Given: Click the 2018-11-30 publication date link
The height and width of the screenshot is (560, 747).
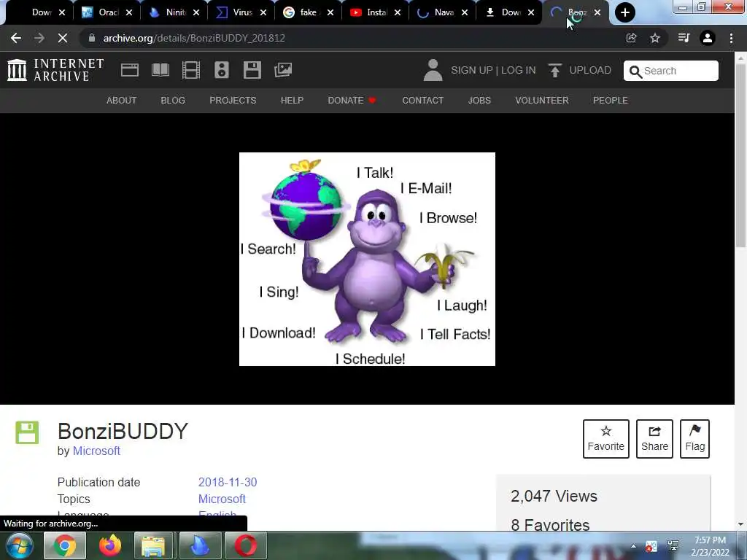Looking at the screenshot, I should coord(228,483).
